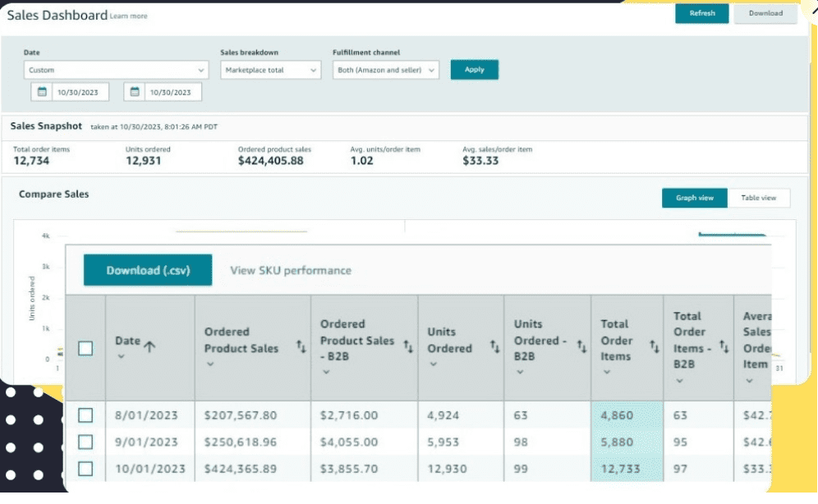This screenshot has height=504, width=818.
Task: Check the 8/01/2023 row checkbox
Action: click(85, 415)
